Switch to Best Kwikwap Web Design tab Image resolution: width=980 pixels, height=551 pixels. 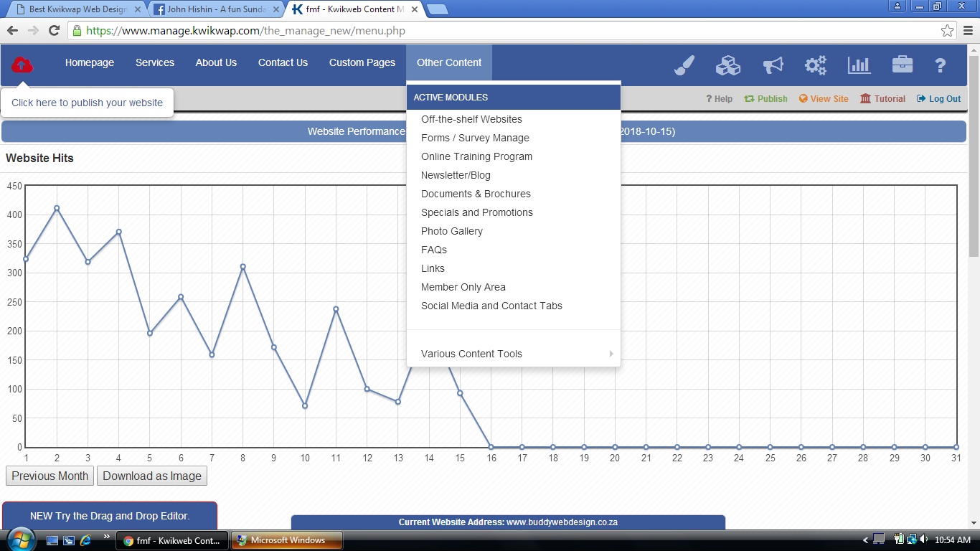[77, 9]
